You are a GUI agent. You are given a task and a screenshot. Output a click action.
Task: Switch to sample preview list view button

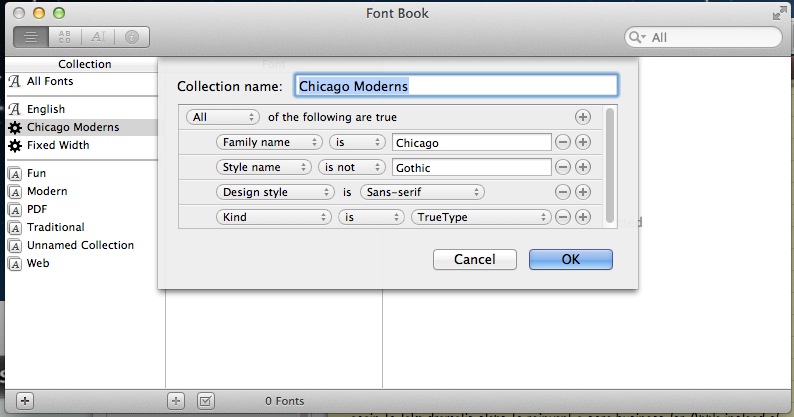(x=31, y=37)
